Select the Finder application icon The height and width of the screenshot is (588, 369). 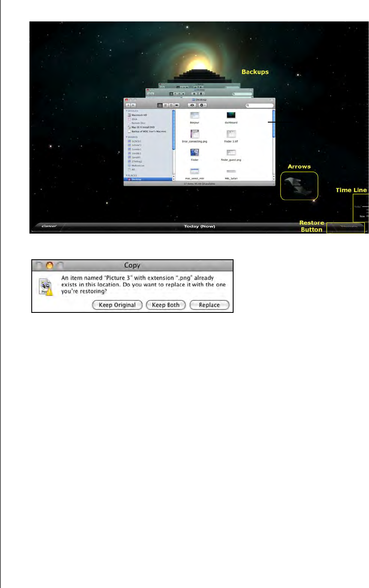point(195,153)
